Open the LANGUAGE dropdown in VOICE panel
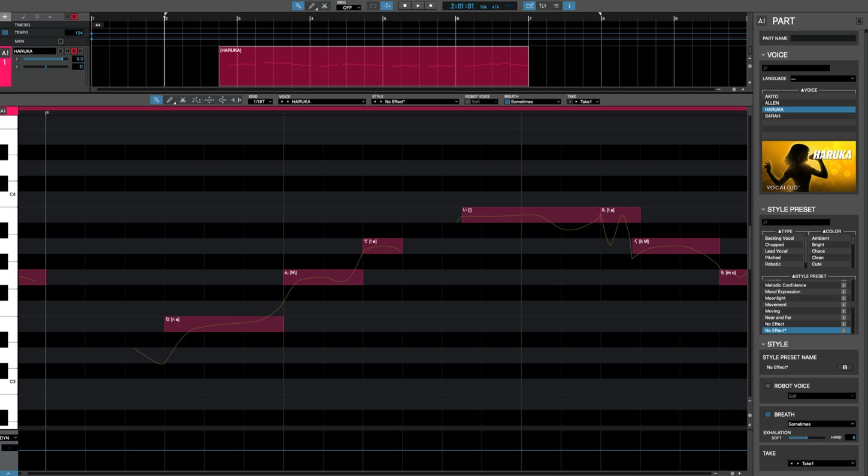 point(822,79)
